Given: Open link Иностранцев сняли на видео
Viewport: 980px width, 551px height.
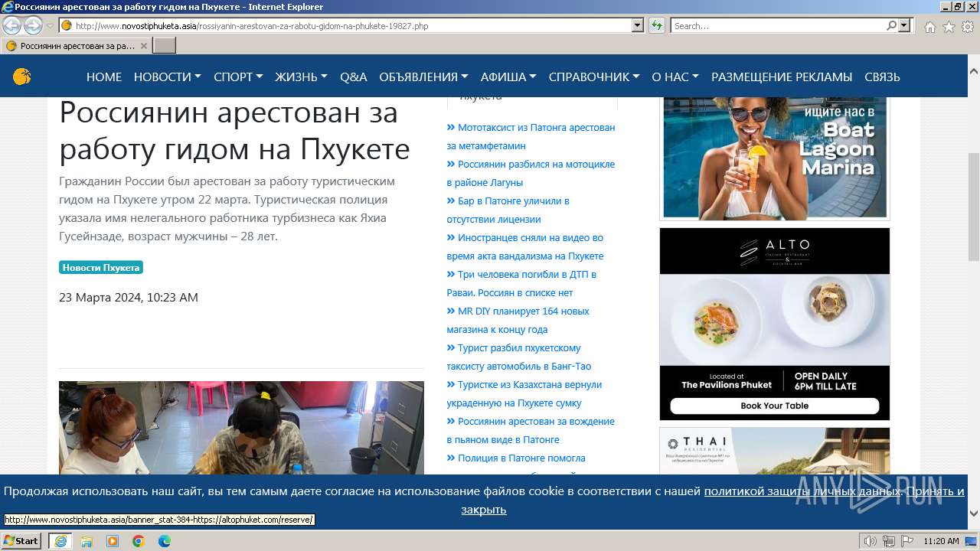Looking at the screenshot, I should click(525, 246).
